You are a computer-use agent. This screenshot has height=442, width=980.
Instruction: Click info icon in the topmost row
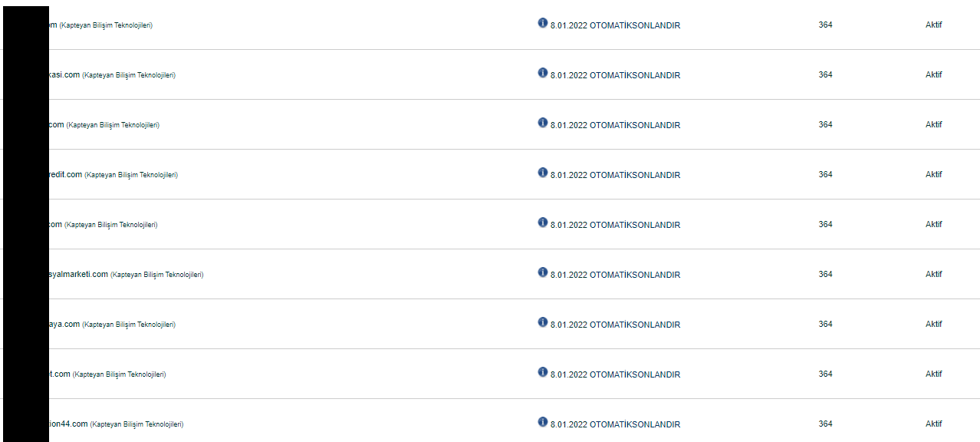pyautogui.click(x=543, y=22)
